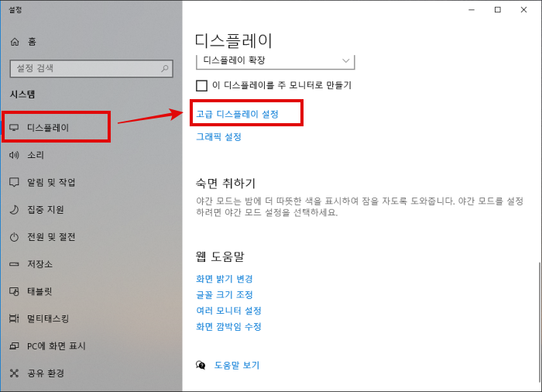Open 그래픽 설정 link
Screen dimensions: 542x392
coord(219,137)
